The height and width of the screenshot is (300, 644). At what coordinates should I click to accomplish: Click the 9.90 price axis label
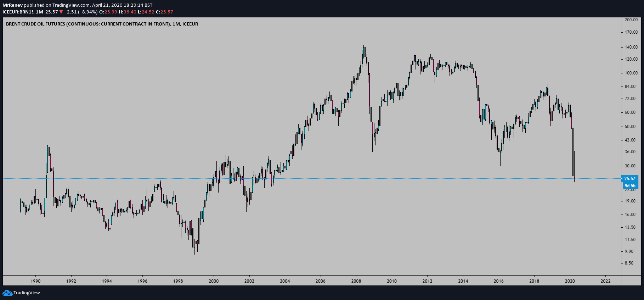[629, 251]
